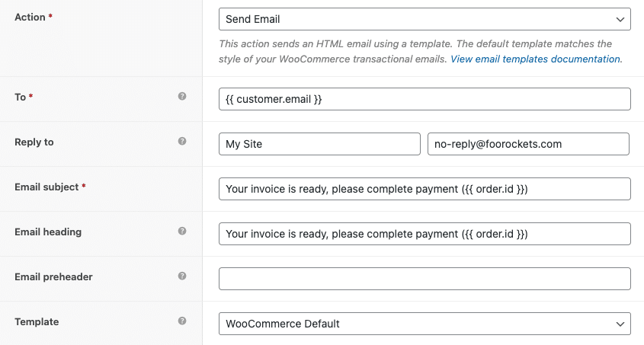Click the Template field label
This screenshot has height=345, width=644.
tap(37, 321)
